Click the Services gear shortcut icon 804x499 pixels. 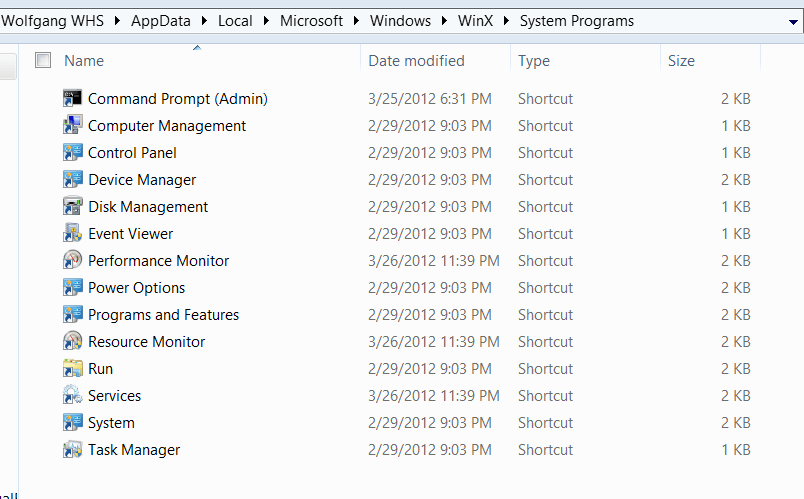point(72,395)
